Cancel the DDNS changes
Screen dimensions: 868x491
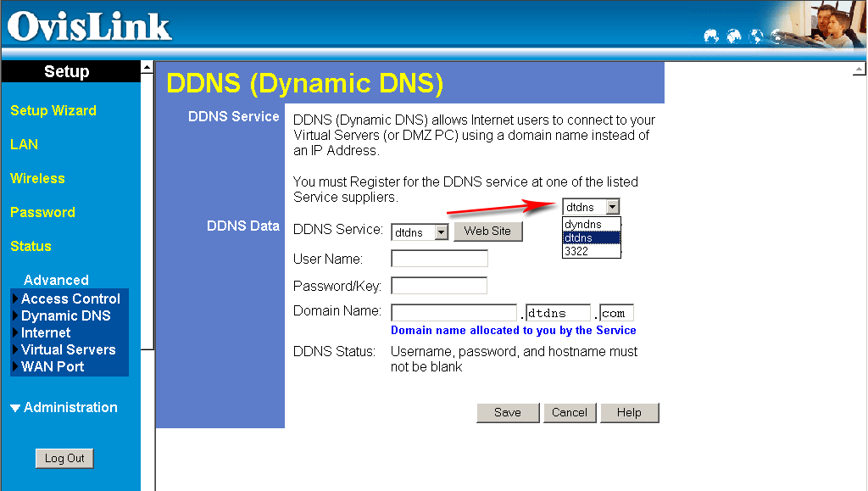(570, 412)
